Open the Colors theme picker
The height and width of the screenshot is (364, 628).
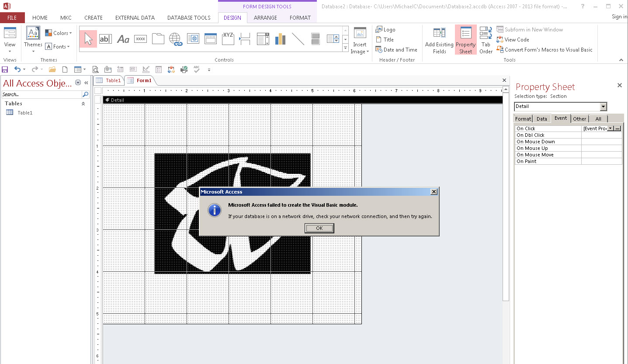click(x=59, y=32)
